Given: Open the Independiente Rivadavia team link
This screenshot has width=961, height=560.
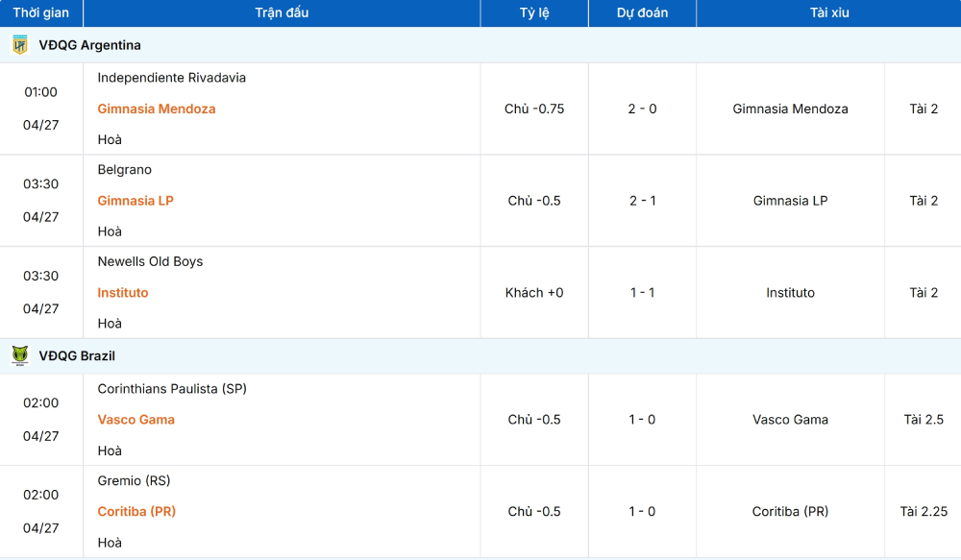Looking at the screenshot, I should (x=172, y=78).
